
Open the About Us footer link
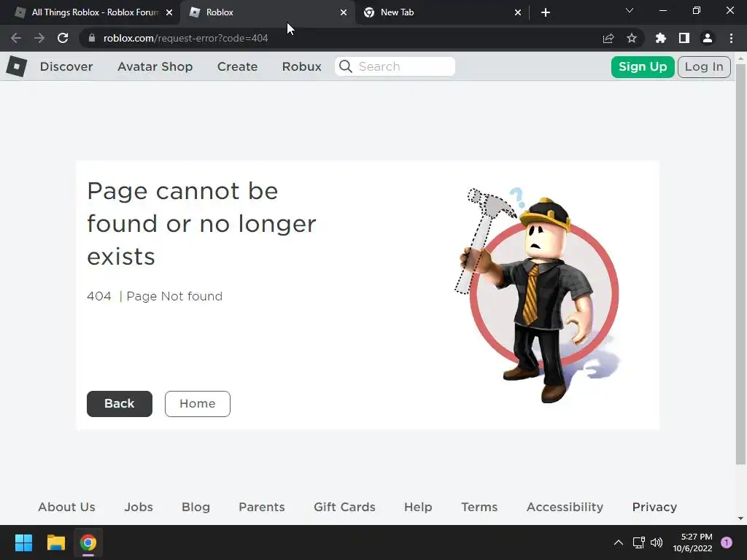[66, 507]
